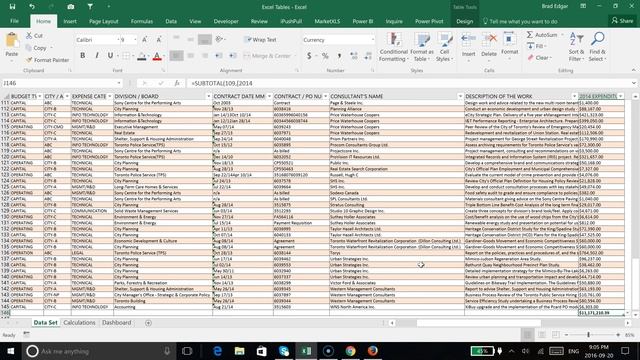640x360 pixels.
Task: Switch to the Formulas ribbon tab
Action: pos(142,21)
